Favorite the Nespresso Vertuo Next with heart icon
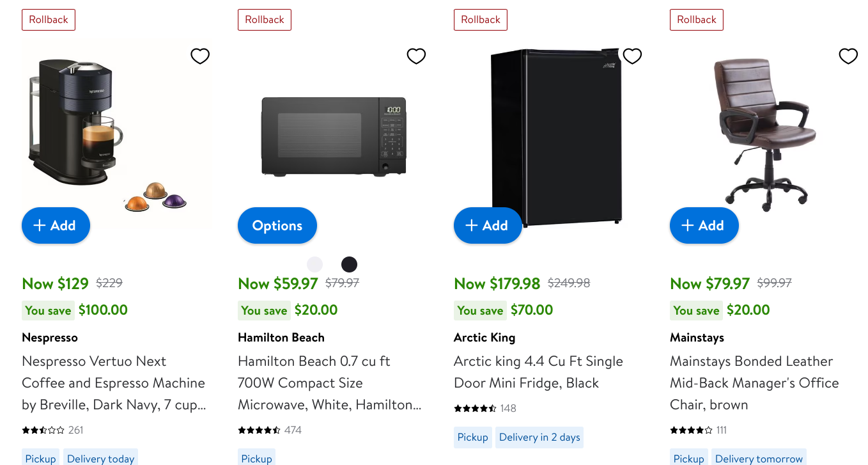Viewport: 868px width, 465px height. 200,56
